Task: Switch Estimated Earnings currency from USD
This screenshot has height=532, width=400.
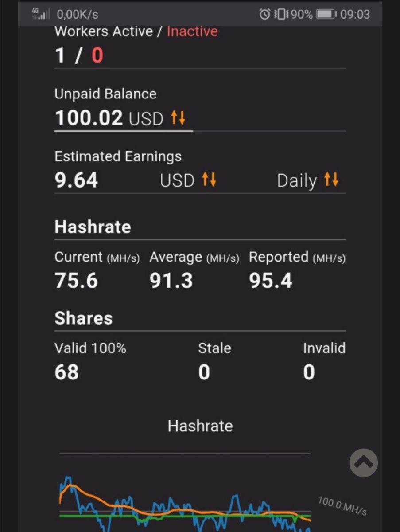Action: click(x=177, y=180)
